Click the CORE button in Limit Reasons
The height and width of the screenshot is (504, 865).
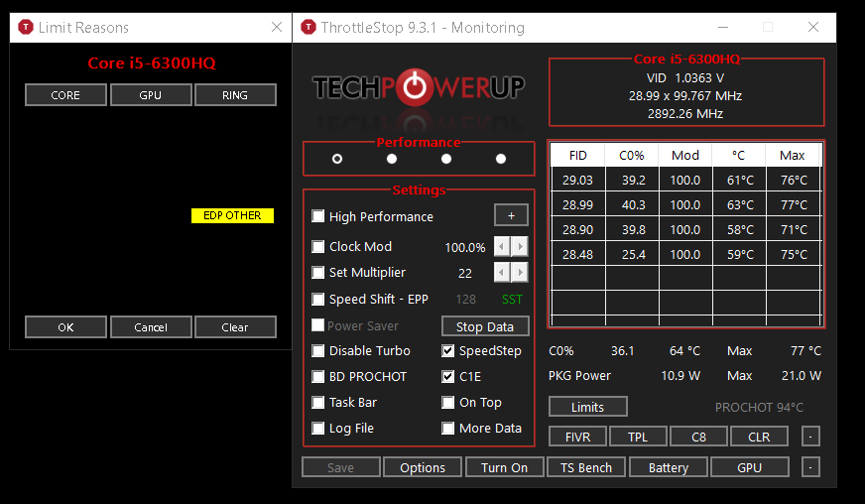point(65,95)
